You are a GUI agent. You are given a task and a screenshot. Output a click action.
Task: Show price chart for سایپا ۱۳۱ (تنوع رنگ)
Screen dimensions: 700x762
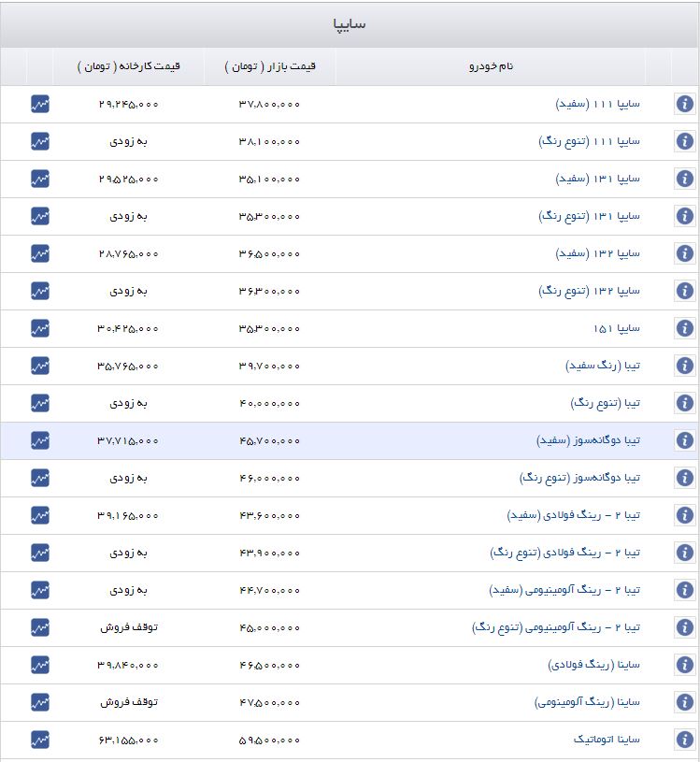pos(40,216)
